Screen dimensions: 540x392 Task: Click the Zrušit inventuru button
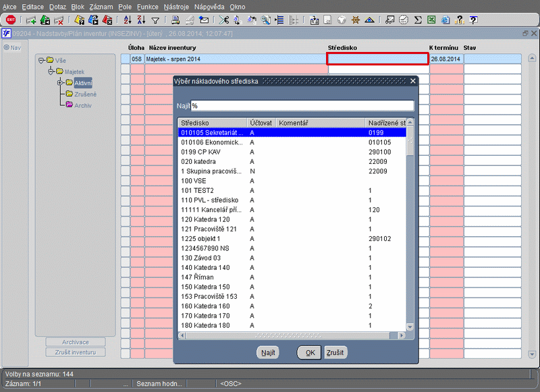click(76, 352)
